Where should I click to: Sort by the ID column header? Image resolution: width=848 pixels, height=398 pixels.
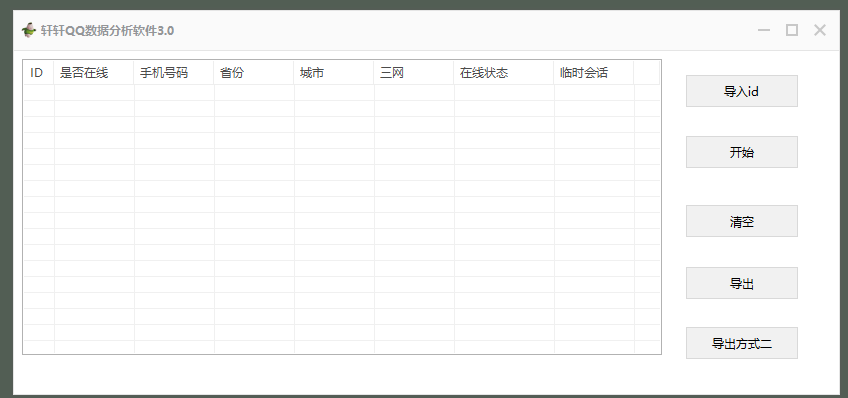point(39,72)
